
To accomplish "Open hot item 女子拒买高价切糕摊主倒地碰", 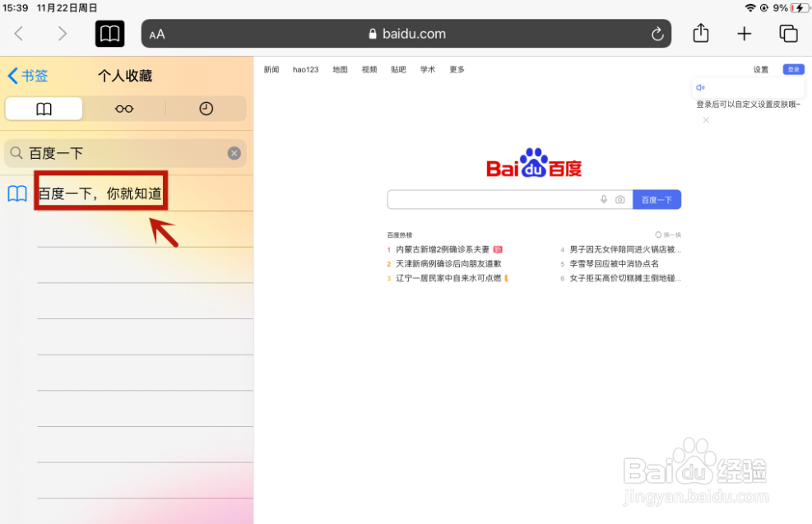I will pyautogui.click(x=625, y=279).
